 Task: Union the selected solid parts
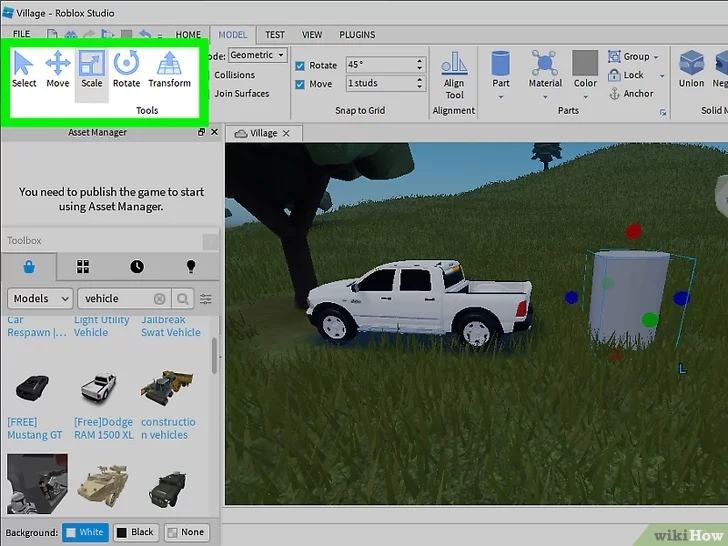point(691,70)
